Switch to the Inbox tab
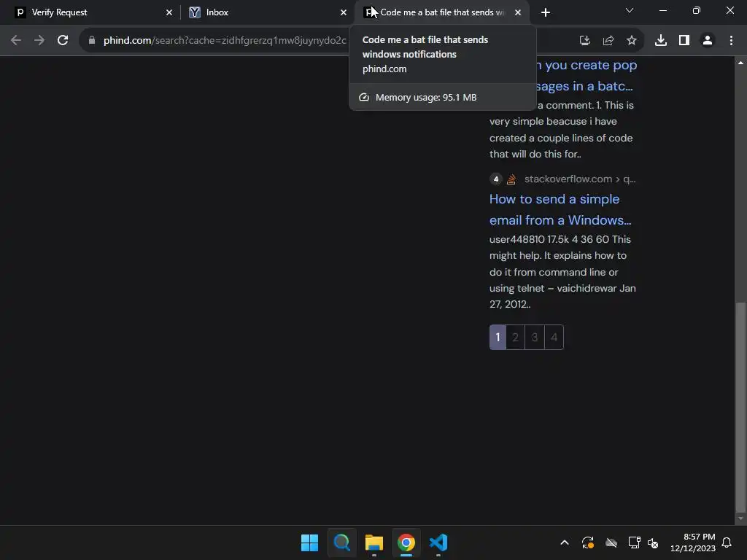 click(267, 12)
